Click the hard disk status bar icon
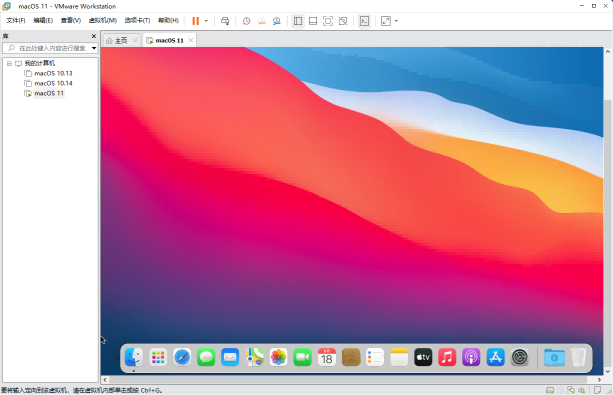613x395 pixels. [550, 390]
